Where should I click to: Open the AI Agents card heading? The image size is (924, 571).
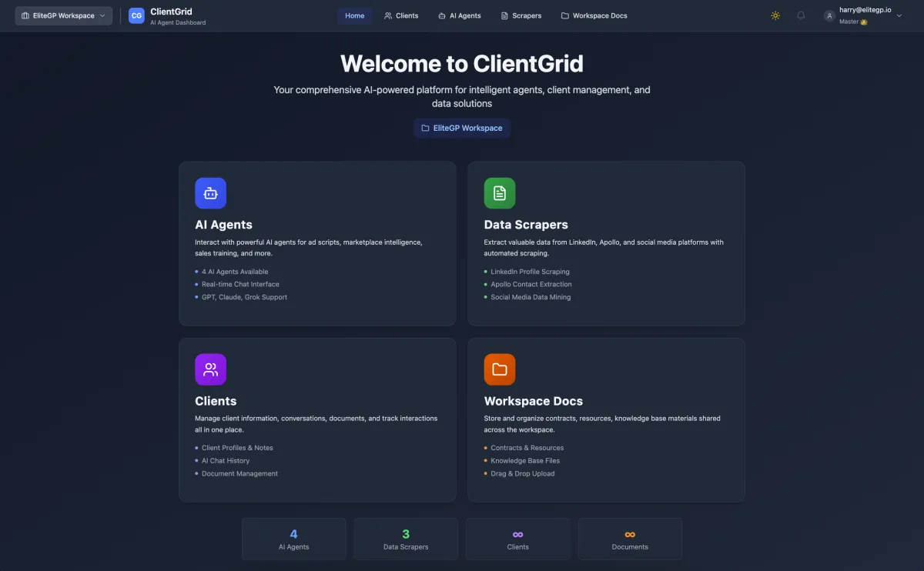pos(223,225)
